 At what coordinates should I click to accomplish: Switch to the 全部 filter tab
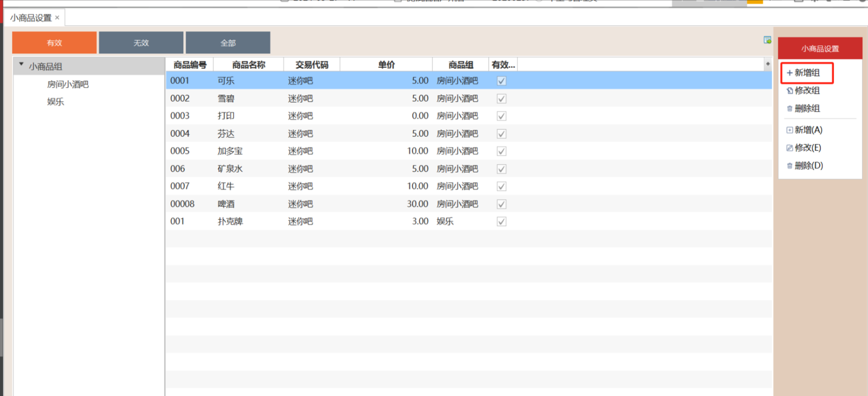click(x=228, y=43)
